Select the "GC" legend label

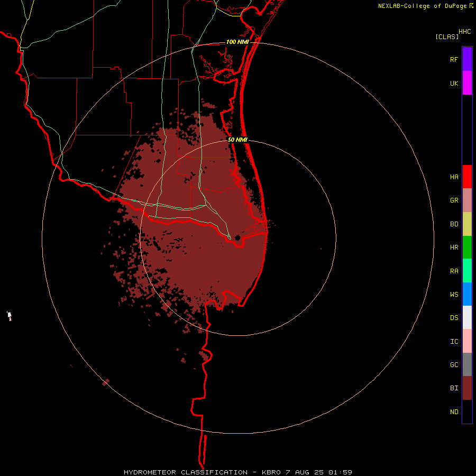(x=454, y=365)
